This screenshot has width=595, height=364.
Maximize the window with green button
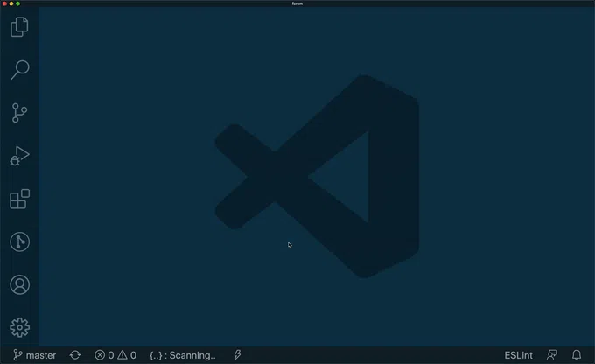(x=17, y=3)
